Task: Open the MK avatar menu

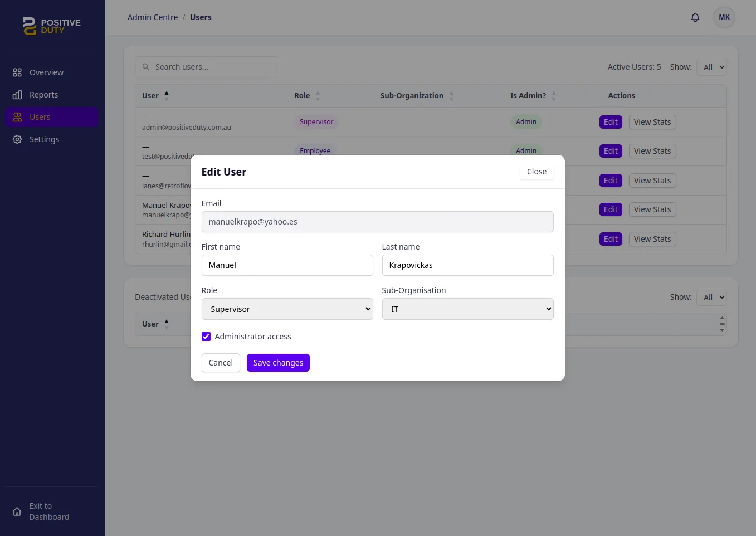Action: pos(724,17)
